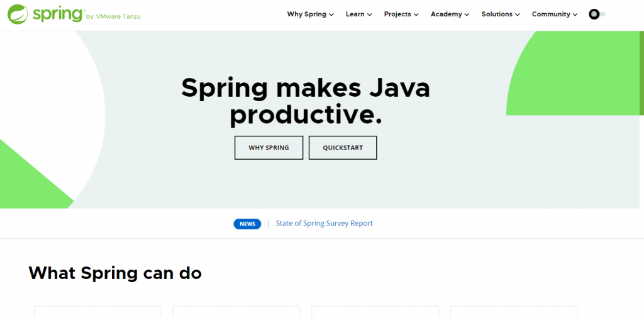Open the Why Spring menu
This screenshot has height=318, width=644.
(x=310, y=14)
